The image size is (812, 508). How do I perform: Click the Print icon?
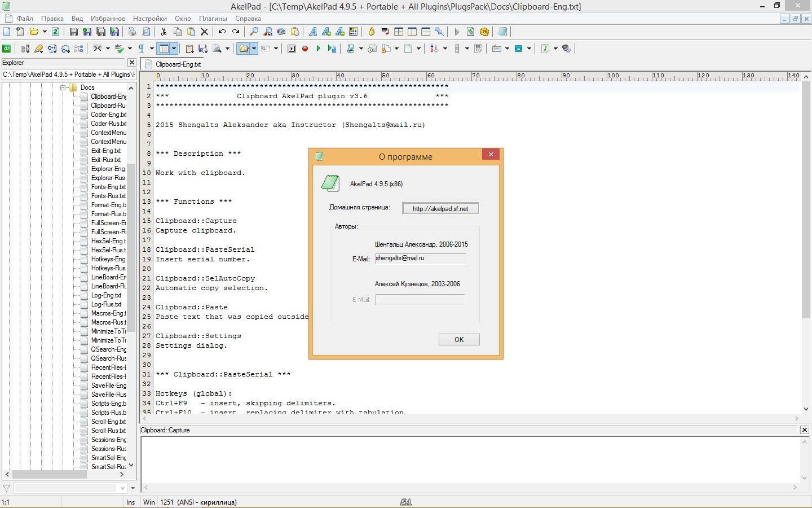click(x=132, y=32)
